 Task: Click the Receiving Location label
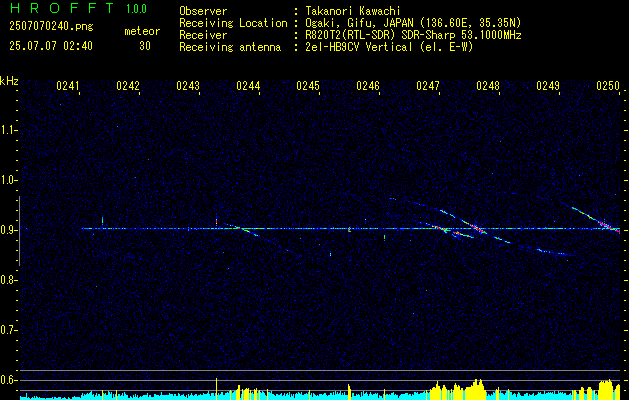click(233, 23)
